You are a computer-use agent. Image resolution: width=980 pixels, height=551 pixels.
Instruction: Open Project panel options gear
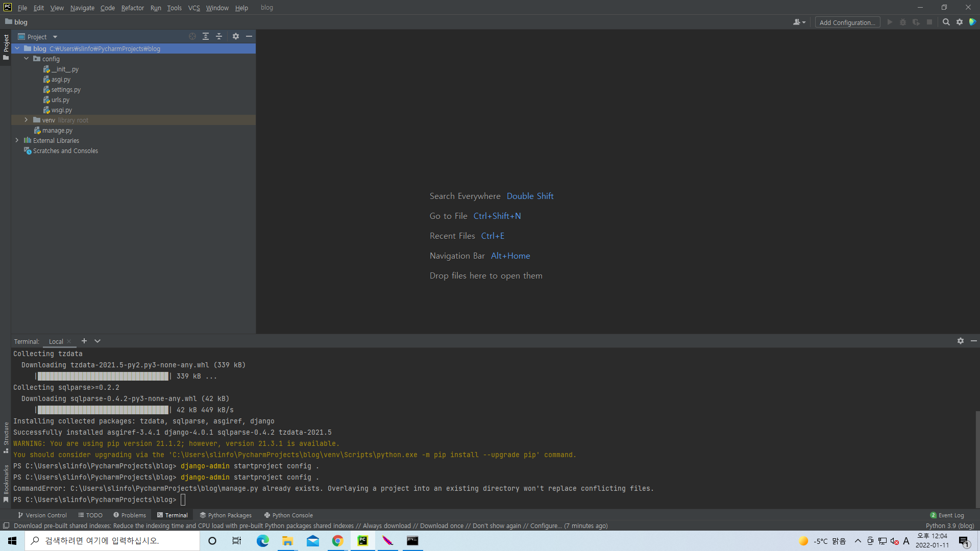[236, 36]
